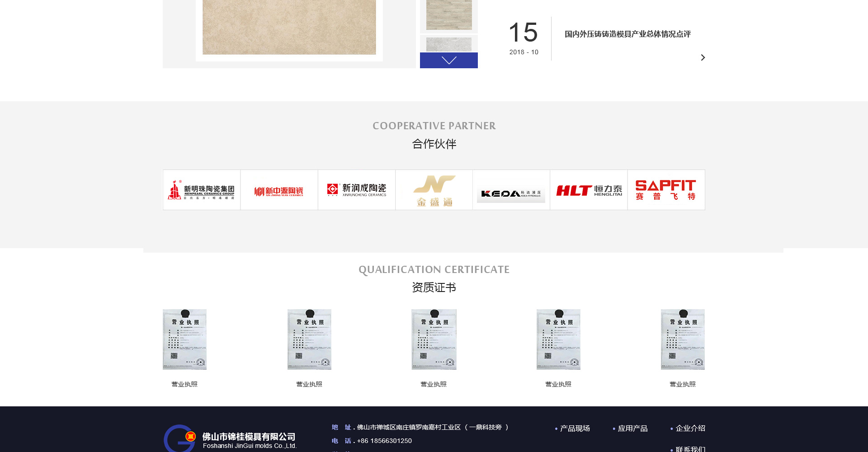The image size is (868, 452).
Task: Expand thumbnails with the blue down arrow
Action: tap(448, 61)
